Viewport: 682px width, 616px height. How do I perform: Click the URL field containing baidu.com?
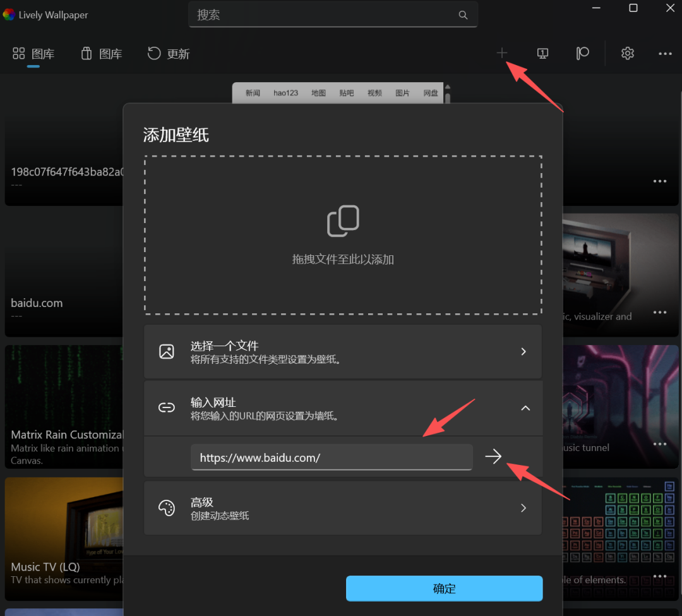[x=332, y=456]
